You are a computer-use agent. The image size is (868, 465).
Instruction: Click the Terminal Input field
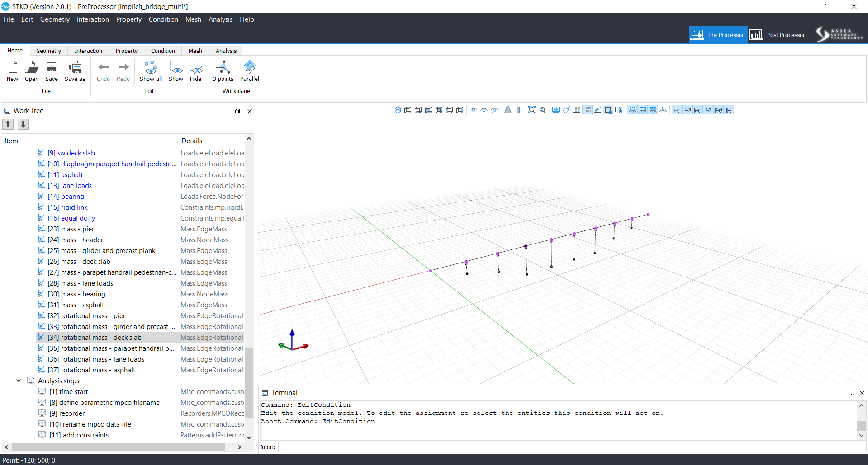[572, 447]
